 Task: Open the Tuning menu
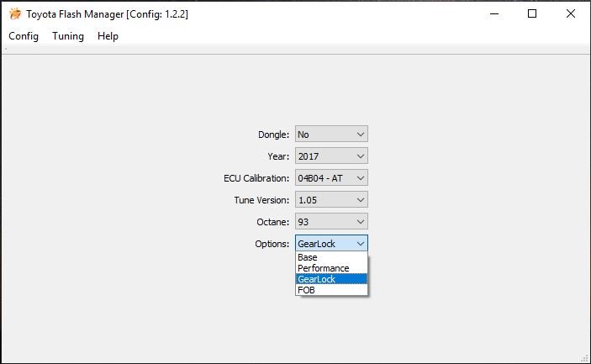click(x=68, y=36)
